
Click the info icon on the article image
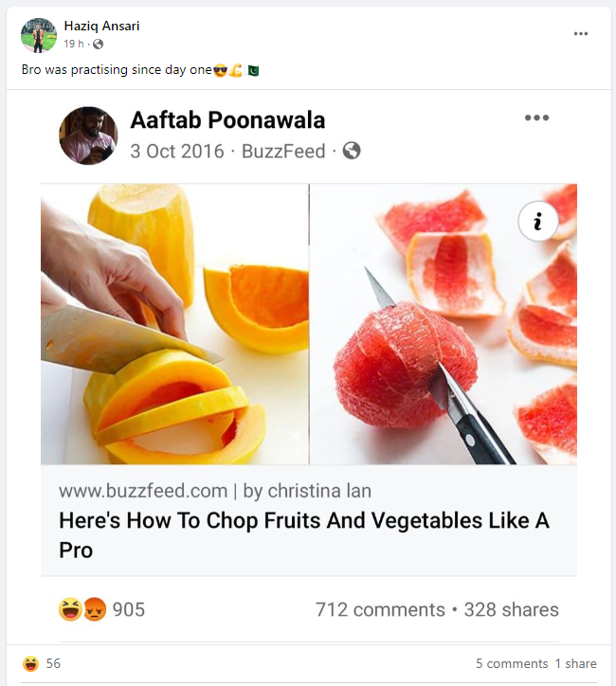[x=537, y=222]
